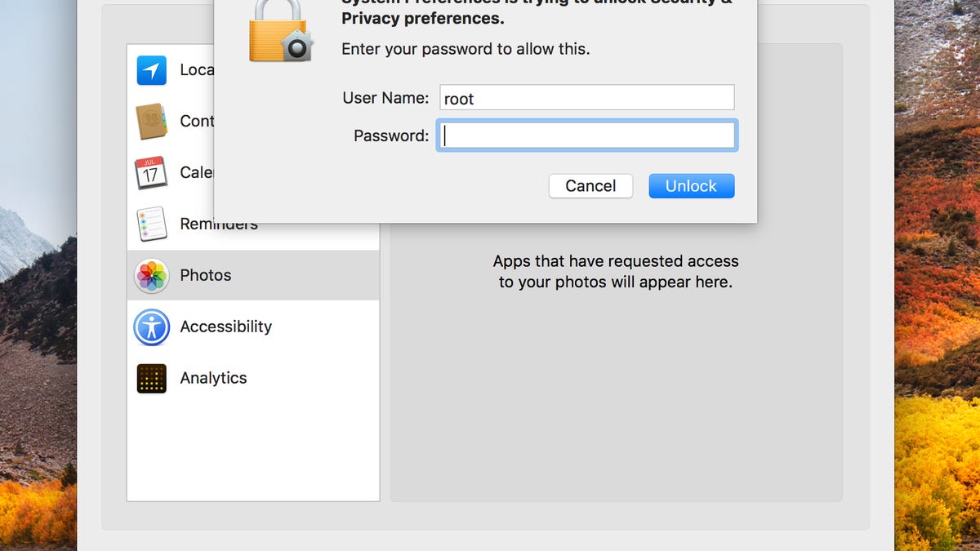Select the partially hidden Calendar label
The width and height of the screenshot is (980, 551).
tap(197, 173)
